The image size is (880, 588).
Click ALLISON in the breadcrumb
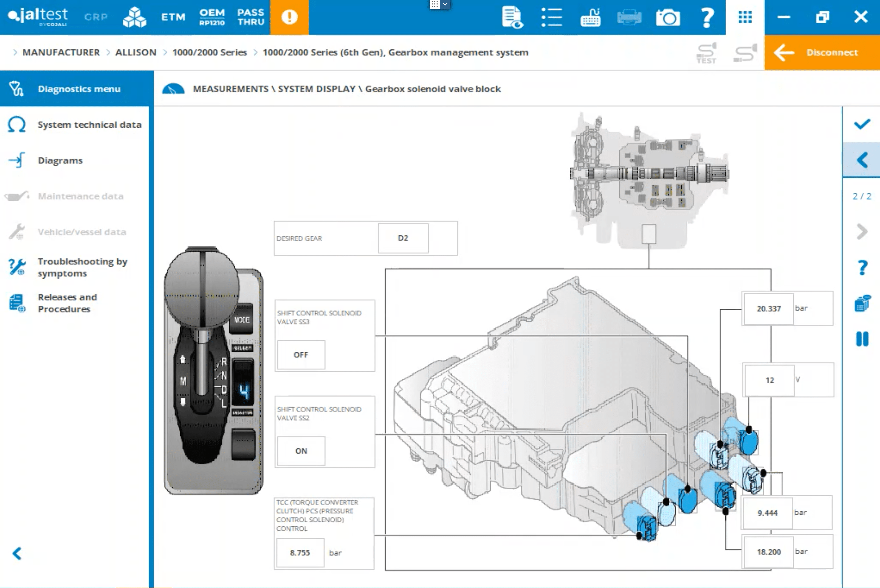click(x=135, y=52)
